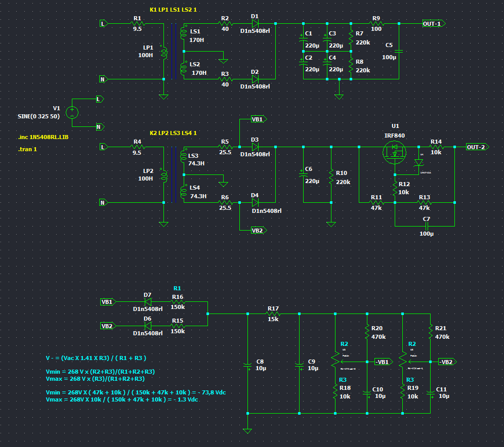Click the D7 diode next to VB1
The image size is (504, 447).
148,301
